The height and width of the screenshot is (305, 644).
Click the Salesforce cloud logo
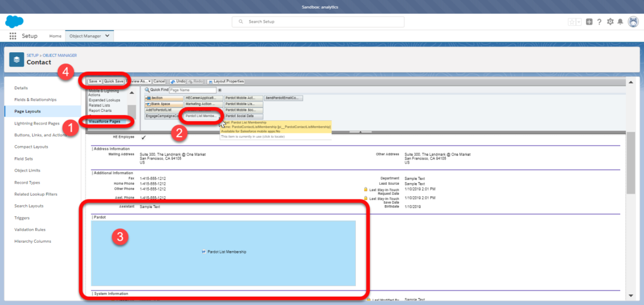14,21
